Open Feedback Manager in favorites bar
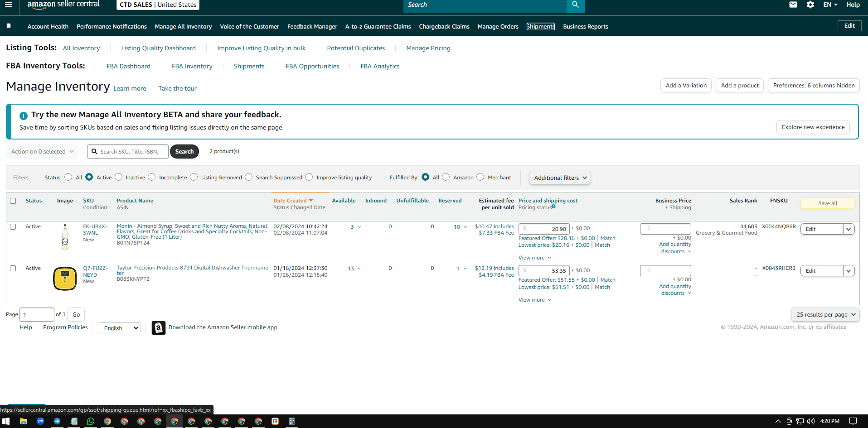 (x=312, y=27)
